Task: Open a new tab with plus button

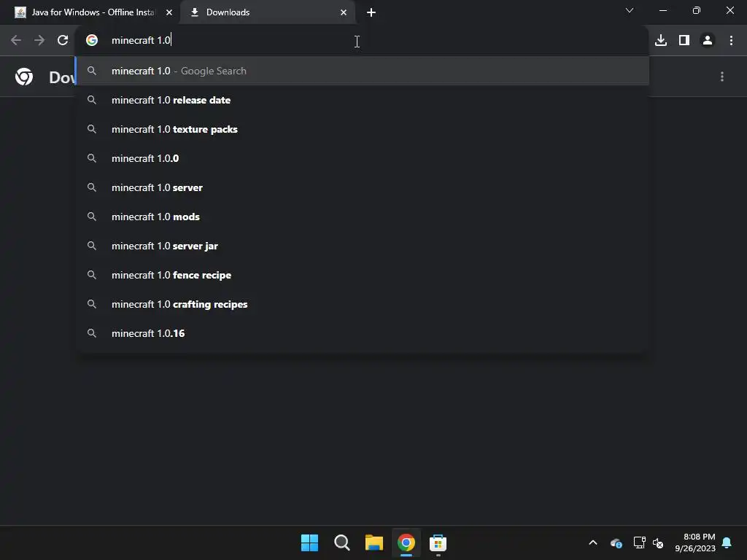Action: pyautogui.click(x=371, y=12)
